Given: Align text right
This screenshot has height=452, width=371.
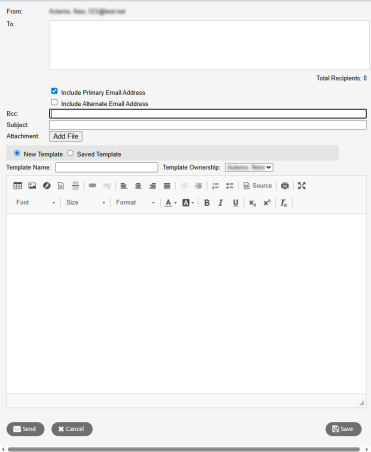Looking at the screenshot, I should pyautogui.click(x=153, y=186).
